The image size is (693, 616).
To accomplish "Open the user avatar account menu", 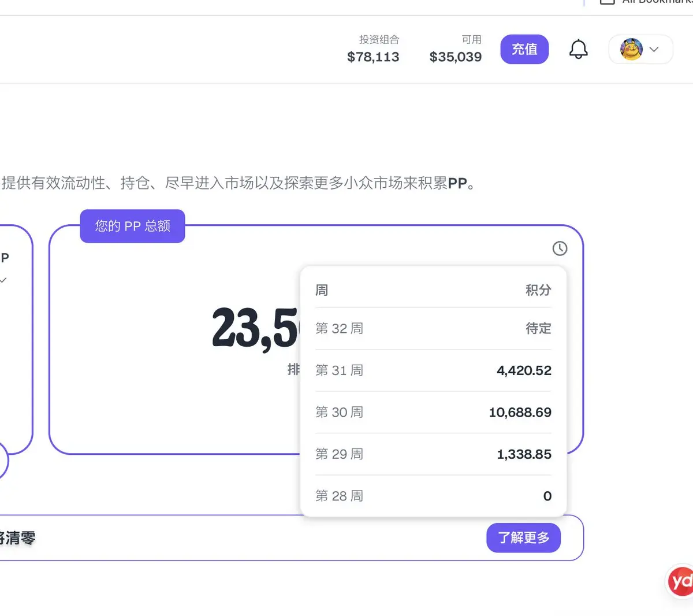I will click(640, 49).
